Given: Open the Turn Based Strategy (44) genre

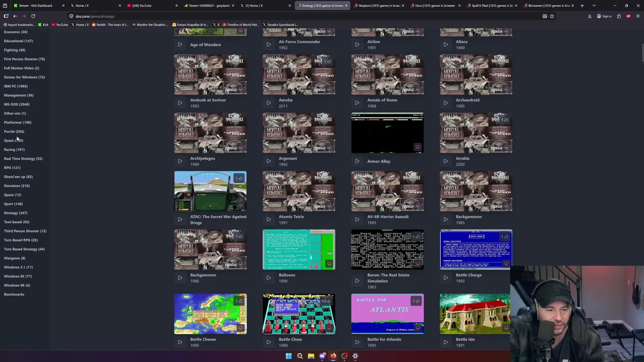Looking at the screenshot, I should (x=24, y=249).
